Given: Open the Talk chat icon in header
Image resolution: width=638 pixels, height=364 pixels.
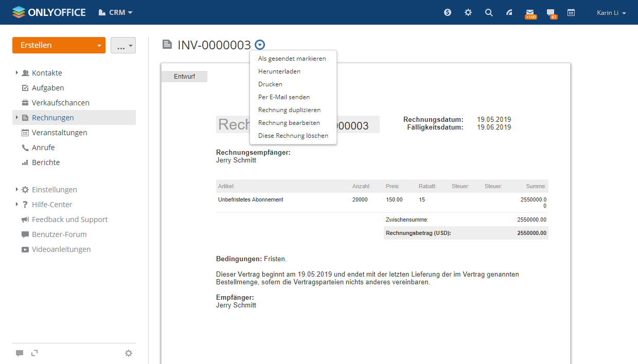Looking at the screenshot, I should (551, 12).
